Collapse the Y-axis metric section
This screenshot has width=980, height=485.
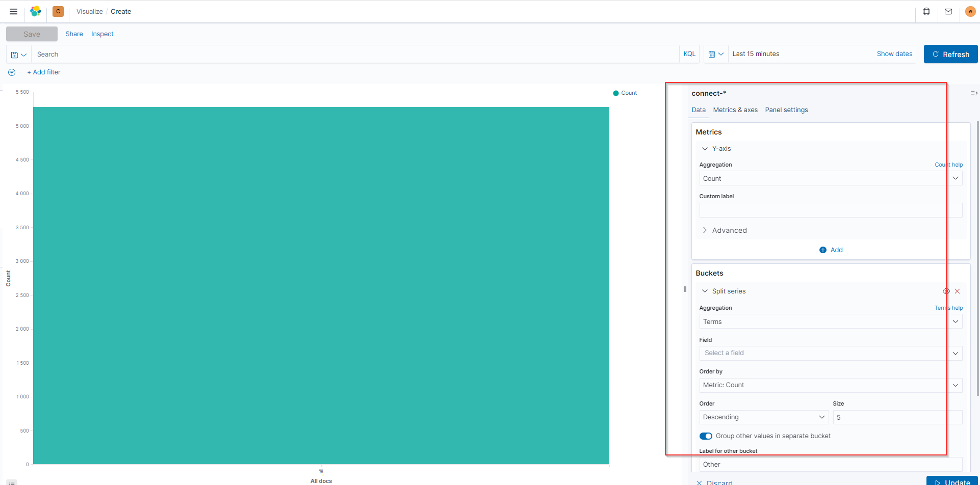(705, 149)
